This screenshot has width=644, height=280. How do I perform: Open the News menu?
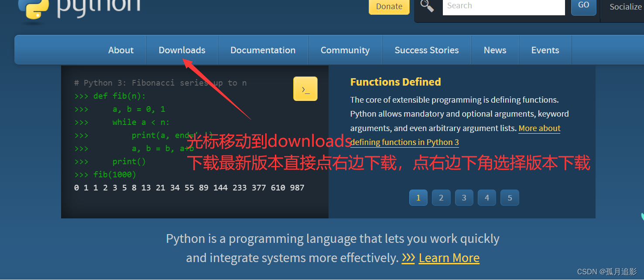495,50
